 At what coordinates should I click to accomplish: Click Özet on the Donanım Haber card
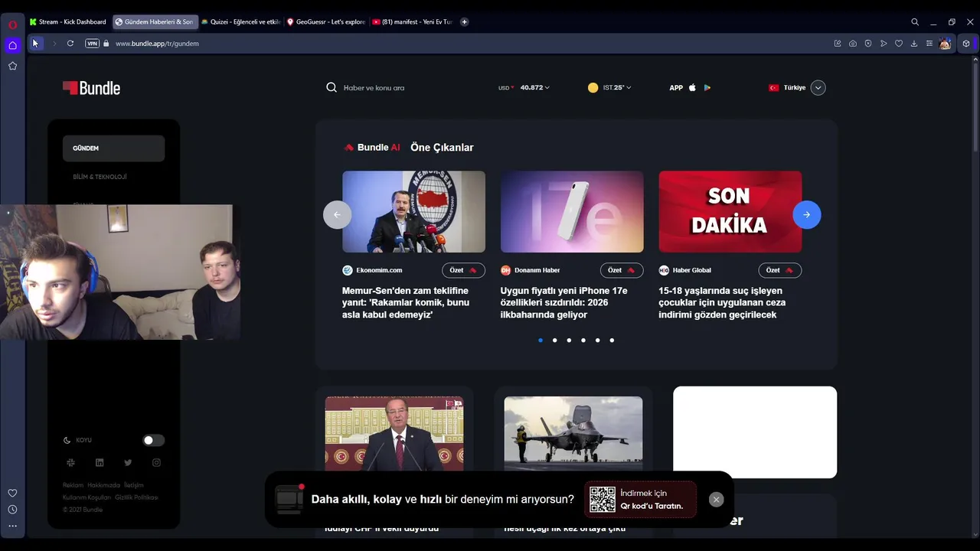622,270
